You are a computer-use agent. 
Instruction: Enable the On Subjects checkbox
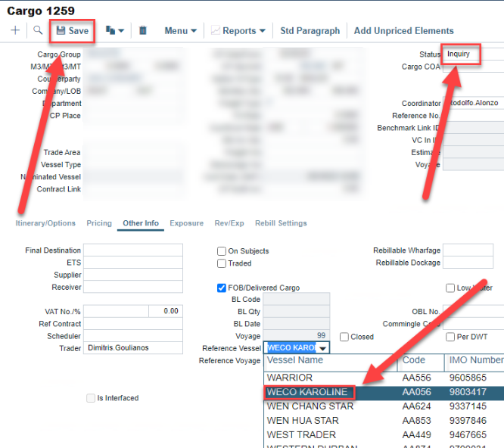[222, 251]
